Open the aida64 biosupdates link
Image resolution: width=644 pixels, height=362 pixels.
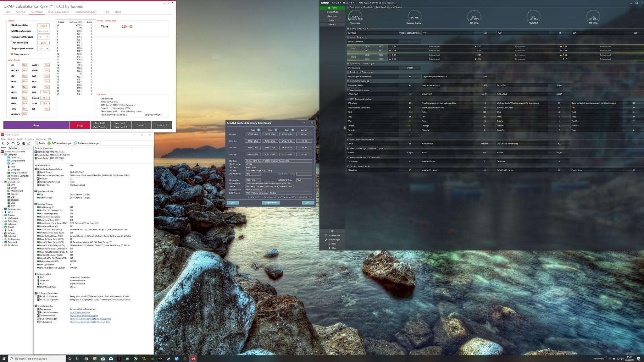tap(90, 319)
